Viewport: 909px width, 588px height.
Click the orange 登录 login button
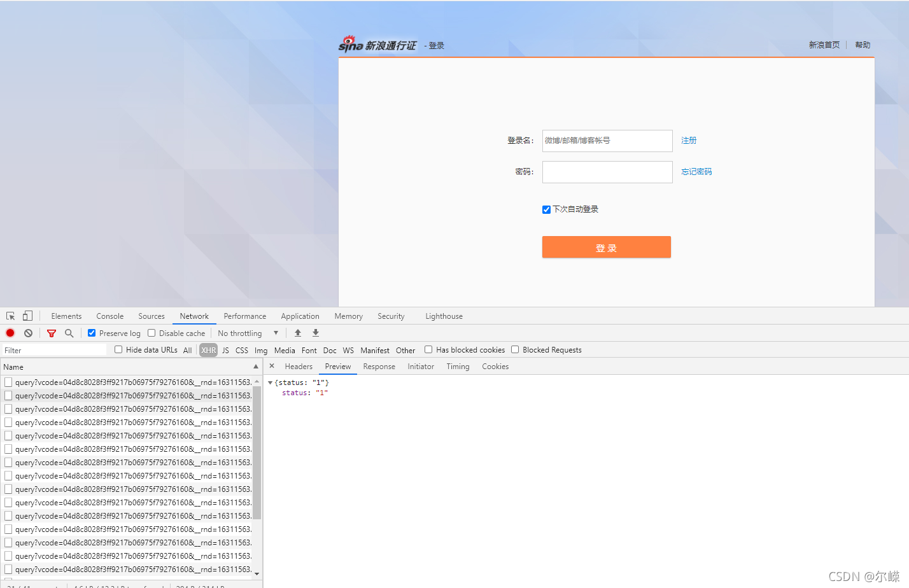coord(607,247)
